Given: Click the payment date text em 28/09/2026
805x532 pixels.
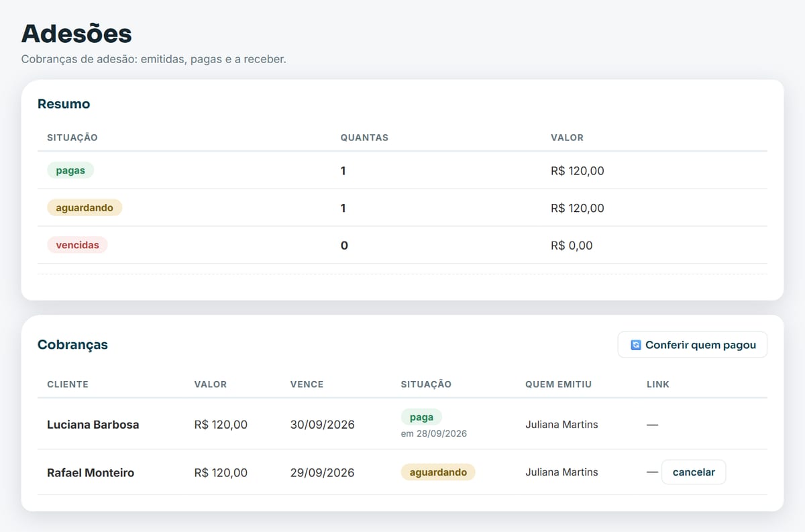Looking at the screenshot, I should 434,433.
